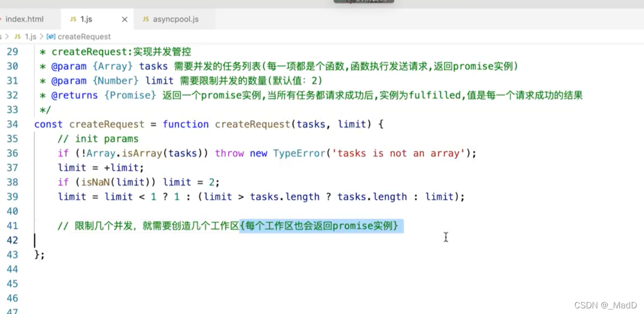Click the JS file icon in breadcrumb

(17, 37)
